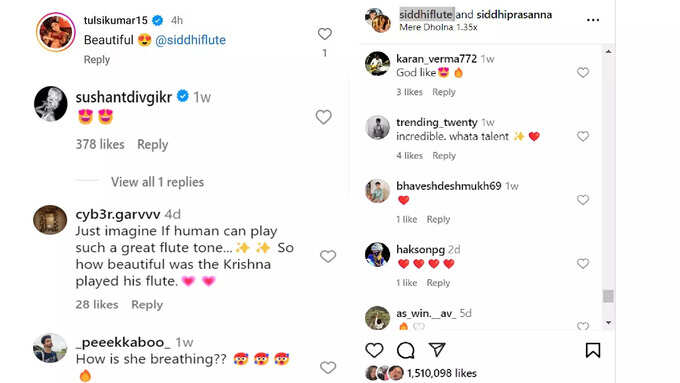Like trending_twenty's comment heart
680x383 pixels.
(x=583, y=136)
